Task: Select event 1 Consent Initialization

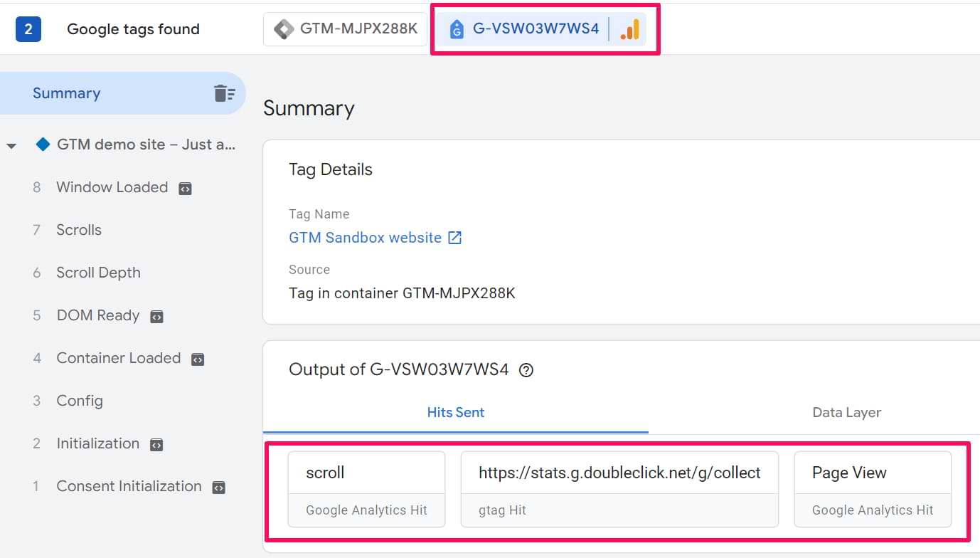Action: (129, 486)
